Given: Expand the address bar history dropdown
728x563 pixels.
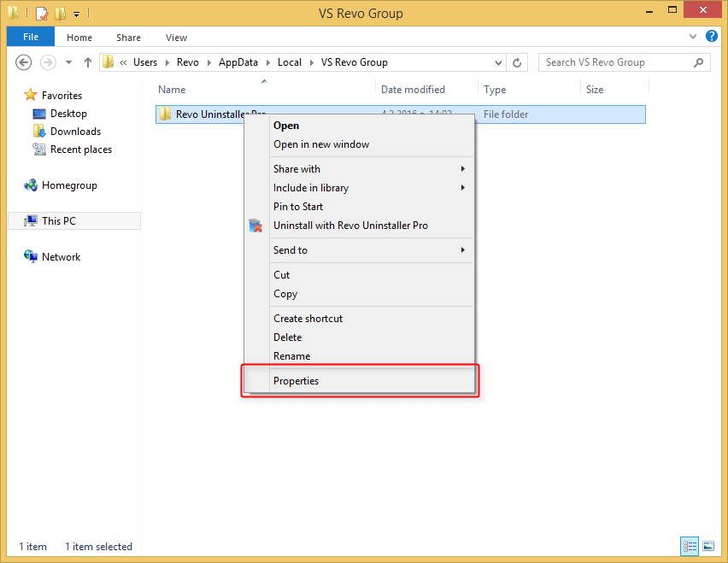Looking at the screenshot, I should click(x=498, y=62).
